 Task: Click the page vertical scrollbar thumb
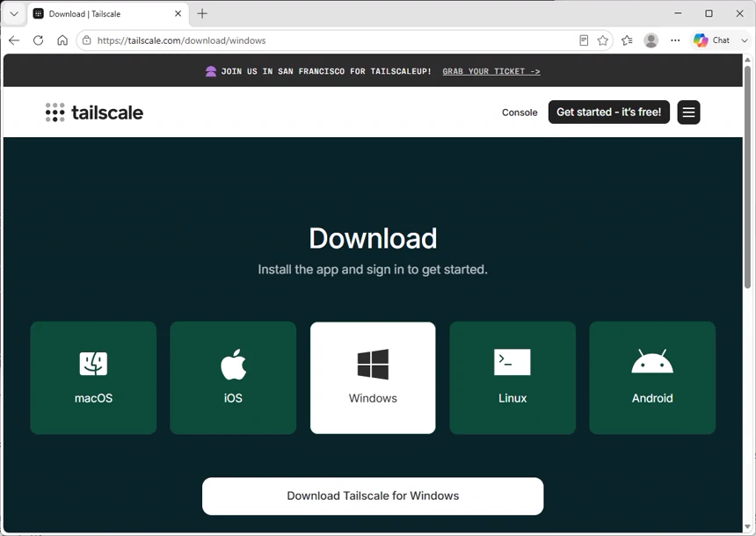(x=747, y=176)
